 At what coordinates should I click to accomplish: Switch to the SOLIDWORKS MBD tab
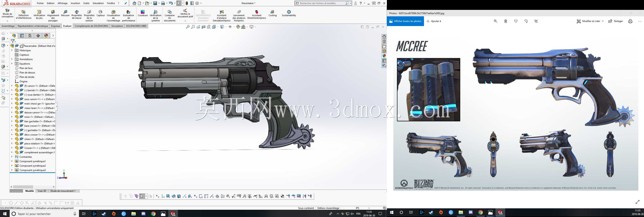click(136, 26)
